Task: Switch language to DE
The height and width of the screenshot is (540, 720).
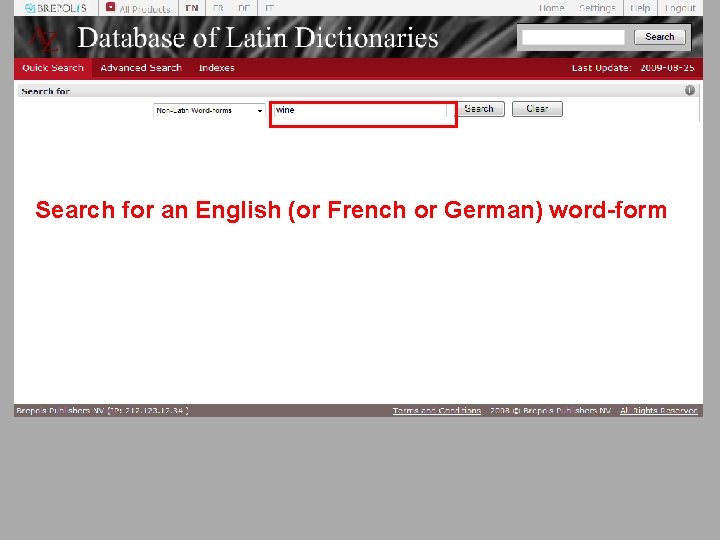Action: tap(244, 8)
